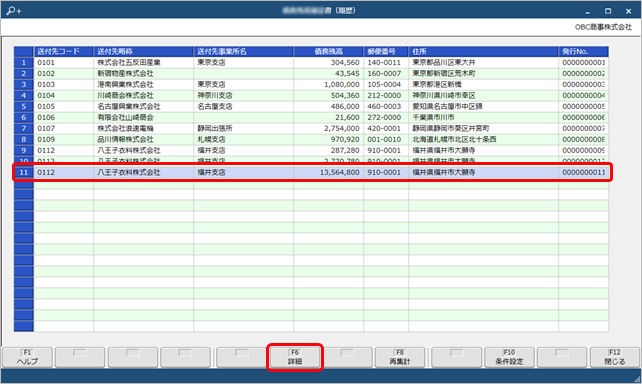Image resolution: width=642 pixels, height=384 pixels.
Task: Click balance cell 1,080,000
Action: pos(328,85)
